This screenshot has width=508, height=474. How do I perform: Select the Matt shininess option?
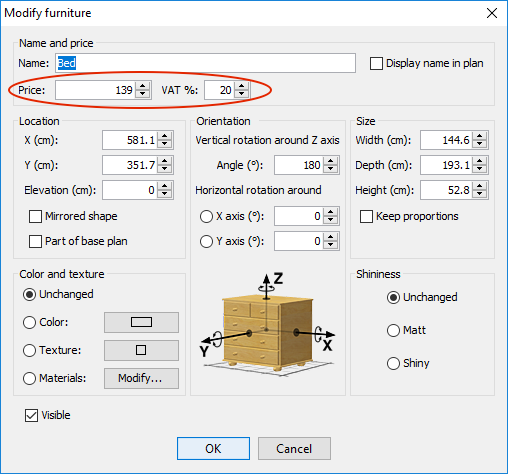393,330
